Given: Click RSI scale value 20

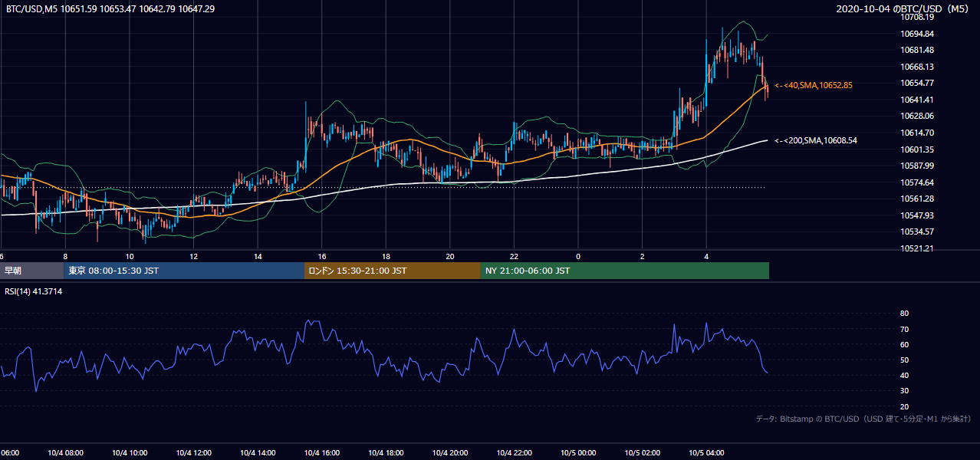Looking at the screenshot, I should [904, 406].
